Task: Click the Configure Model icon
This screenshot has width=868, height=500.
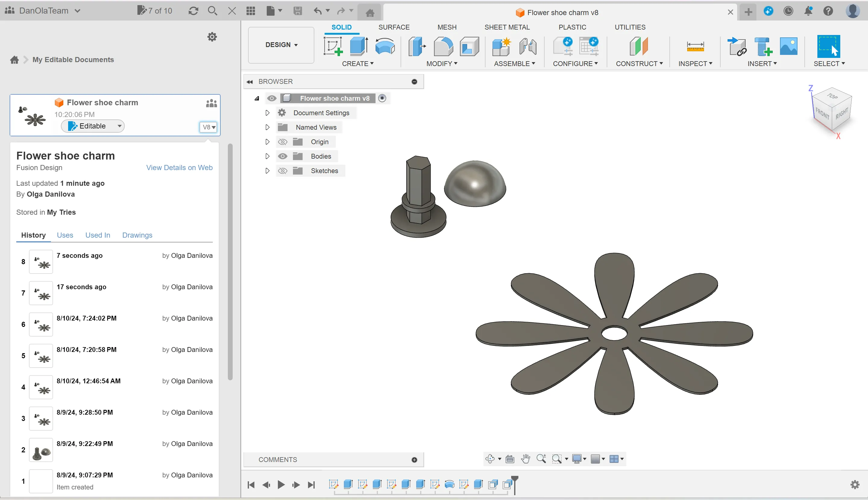Action: tap(563, 46)
